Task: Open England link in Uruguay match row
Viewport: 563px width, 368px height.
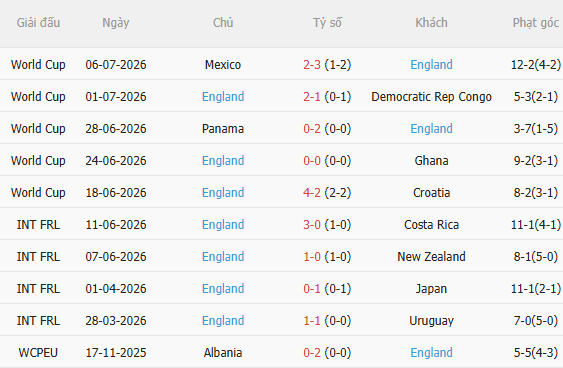Action: [223, 320]
